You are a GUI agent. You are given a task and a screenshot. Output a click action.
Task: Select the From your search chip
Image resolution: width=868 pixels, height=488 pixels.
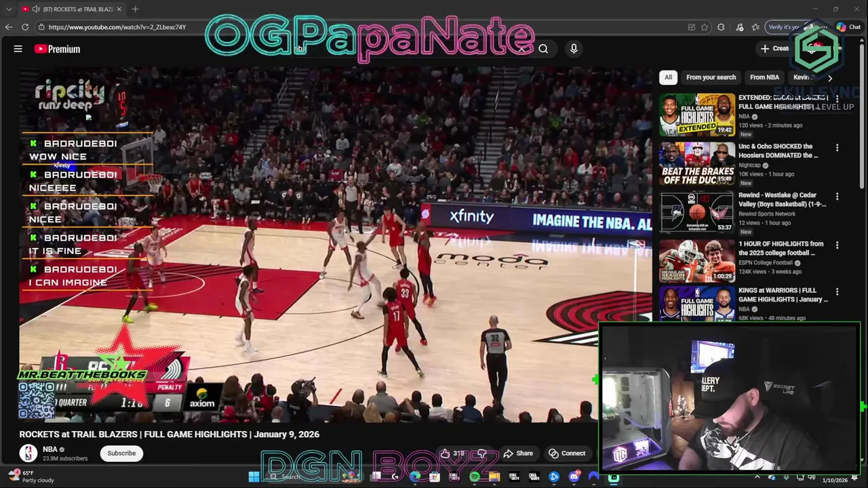coord(711,77)
